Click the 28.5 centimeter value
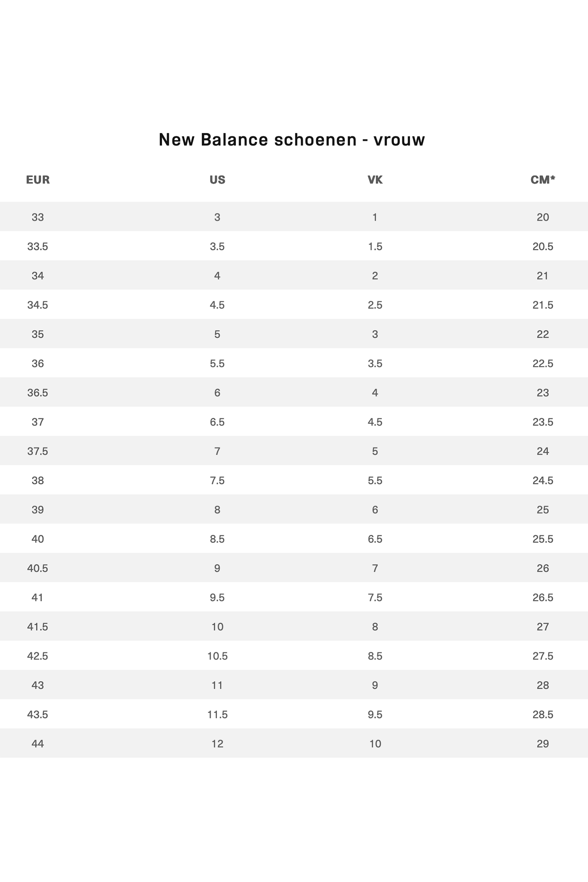 pos(543,714)
